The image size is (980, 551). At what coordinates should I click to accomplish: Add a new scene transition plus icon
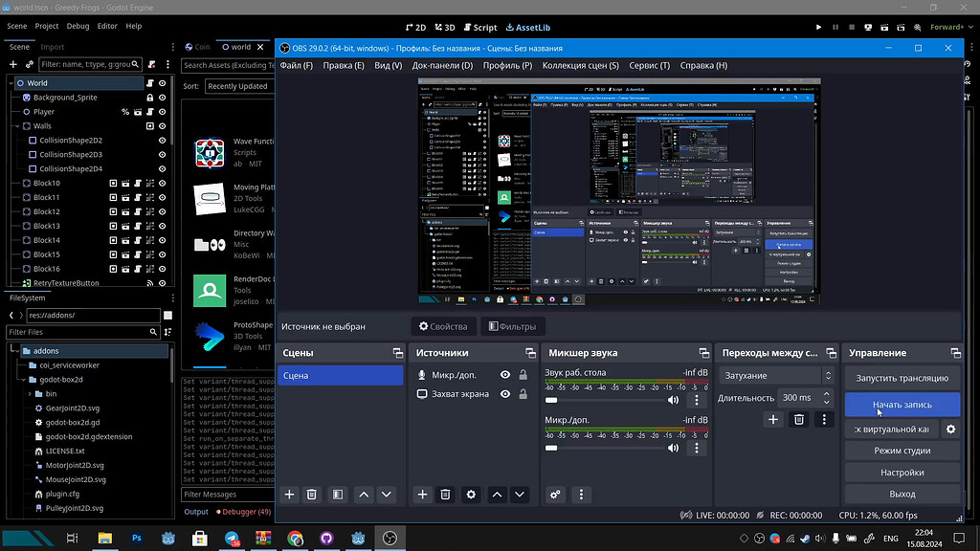click(x=773, y=419)
